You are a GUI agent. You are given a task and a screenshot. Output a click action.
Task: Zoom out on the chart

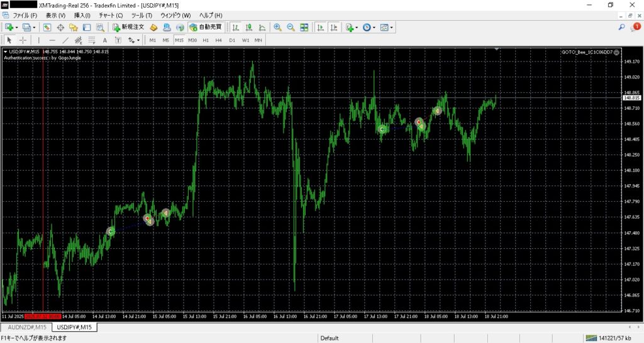[291, 27]
